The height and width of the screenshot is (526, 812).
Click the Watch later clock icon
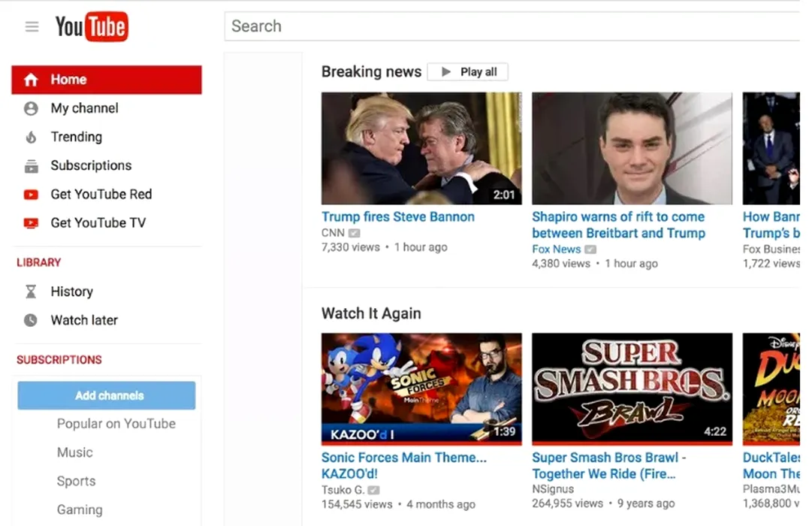31,320
